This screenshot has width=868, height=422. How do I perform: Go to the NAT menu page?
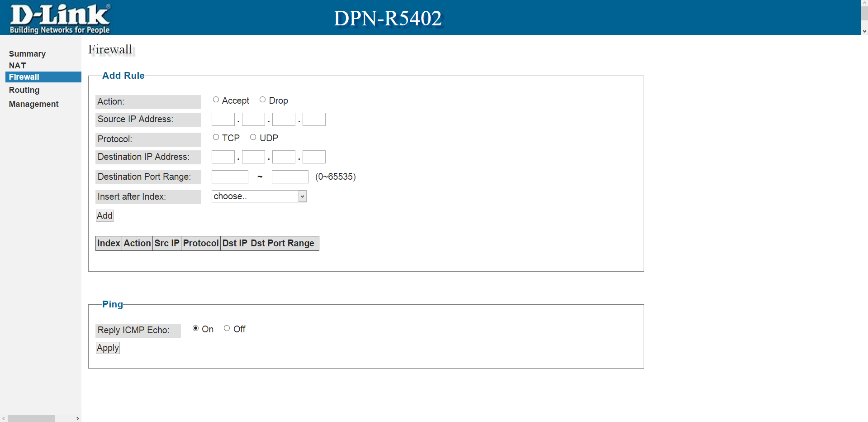tap(17, 66)
